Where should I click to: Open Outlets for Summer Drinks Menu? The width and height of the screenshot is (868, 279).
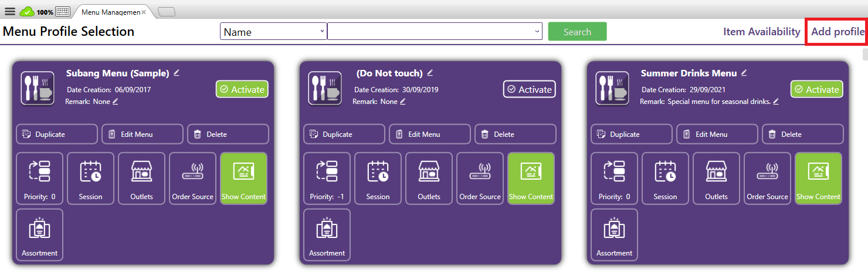[716, 179]
